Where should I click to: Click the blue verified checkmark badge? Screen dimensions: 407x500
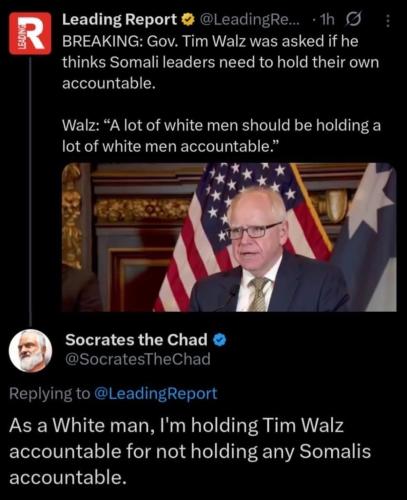[x=219, y=340]
